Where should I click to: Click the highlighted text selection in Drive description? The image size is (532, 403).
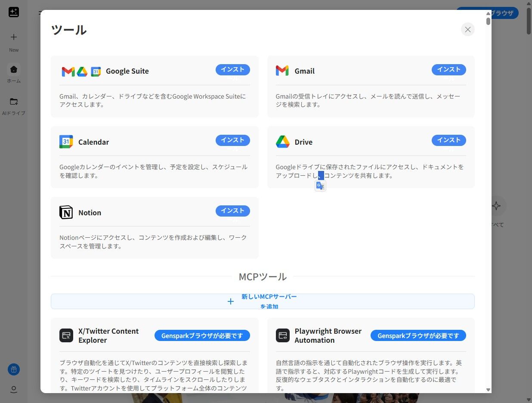coord(321,176)
